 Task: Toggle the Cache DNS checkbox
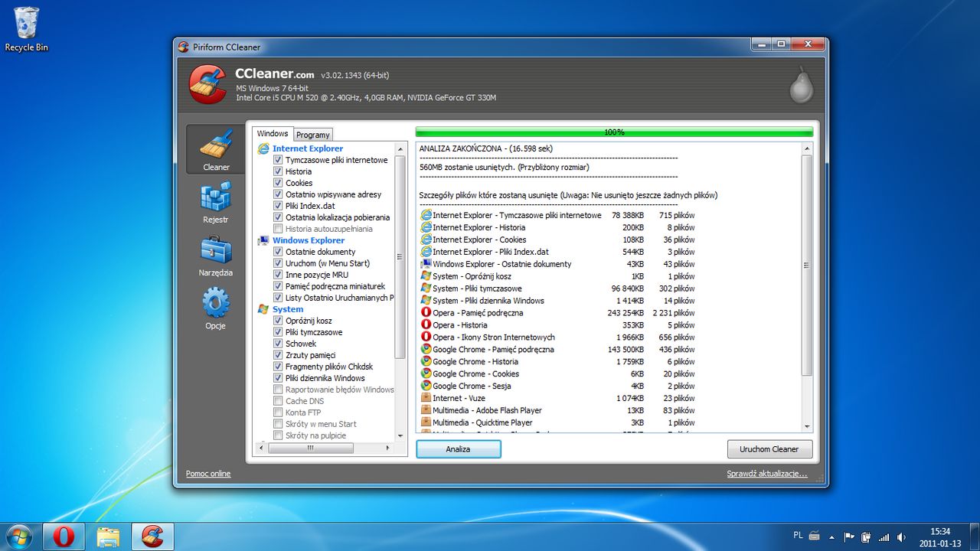[x=279, y=401]
